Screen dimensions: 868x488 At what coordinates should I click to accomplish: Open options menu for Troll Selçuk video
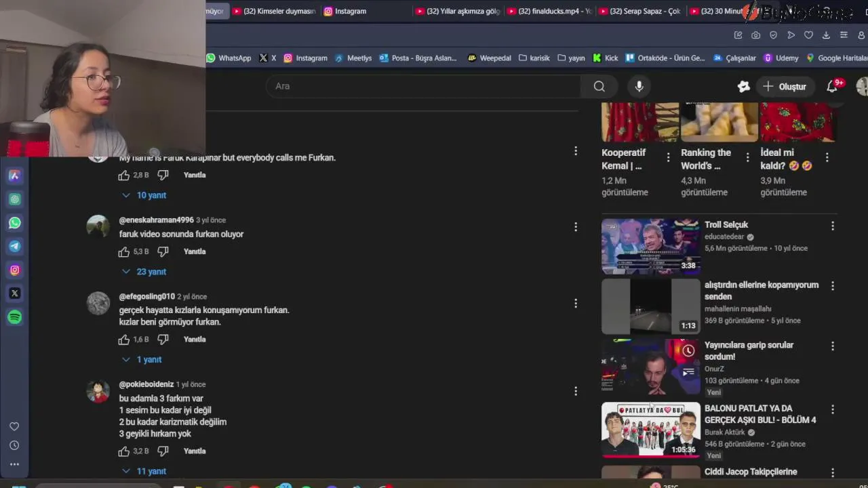(833, 226)
